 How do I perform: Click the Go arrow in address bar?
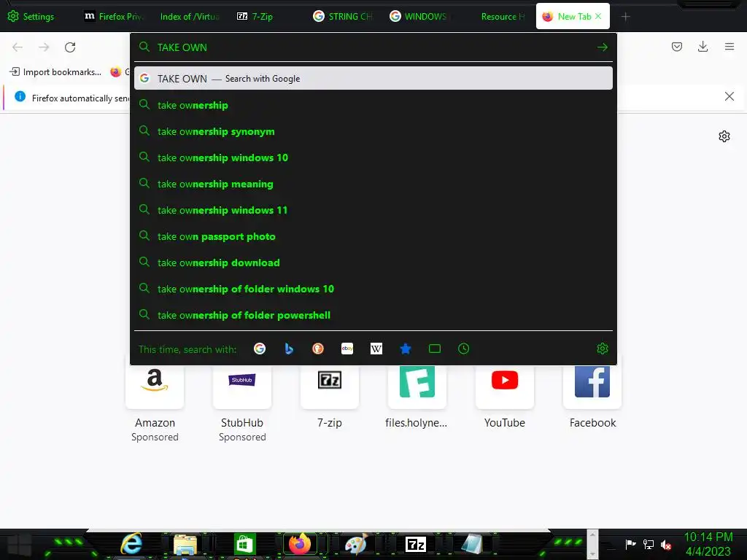pyautogui.click(x=602, y=47)
